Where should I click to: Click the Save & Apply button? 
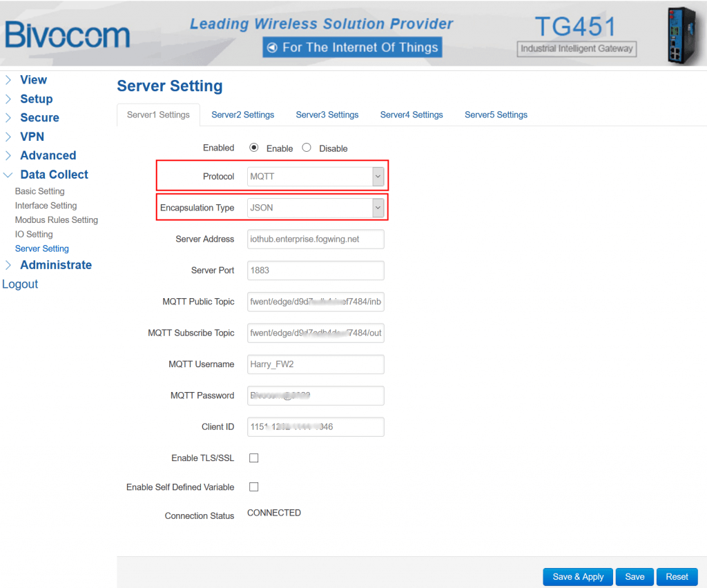tap(578, 577)
